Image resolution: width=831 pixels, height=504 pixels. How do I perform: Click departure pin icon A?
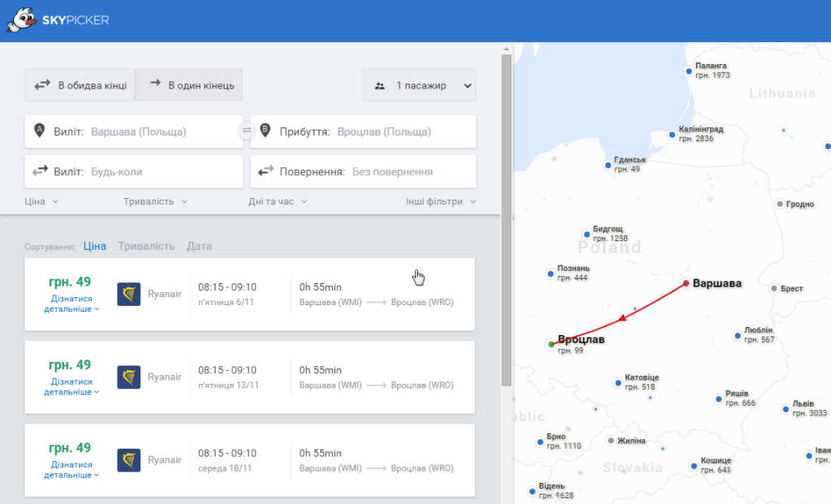pos(39,131)
